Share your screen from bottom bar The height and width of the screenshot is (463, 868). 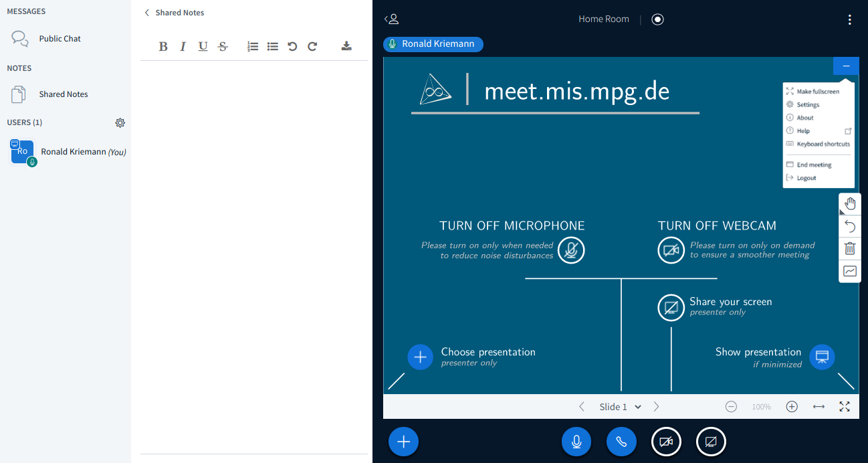click(x=711, y=442)
